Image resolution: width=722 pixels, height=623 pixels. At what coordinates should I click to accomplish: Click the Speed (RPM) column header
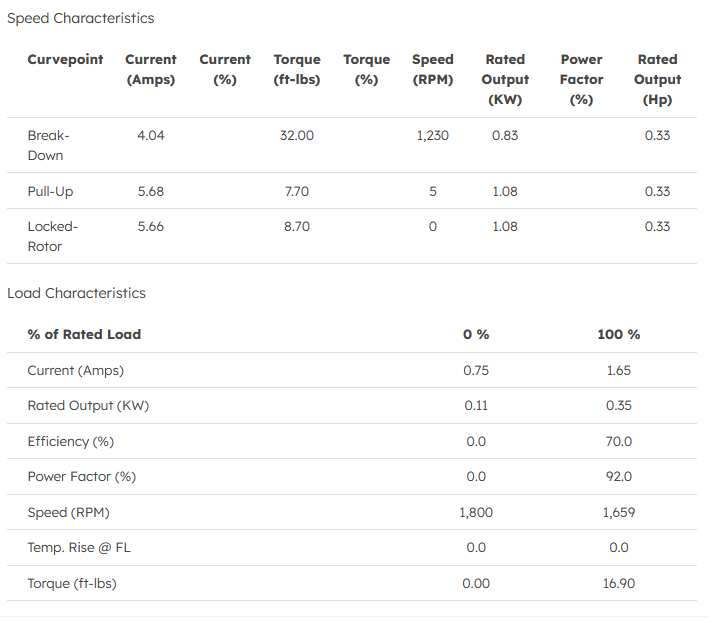tap(432, 70)
